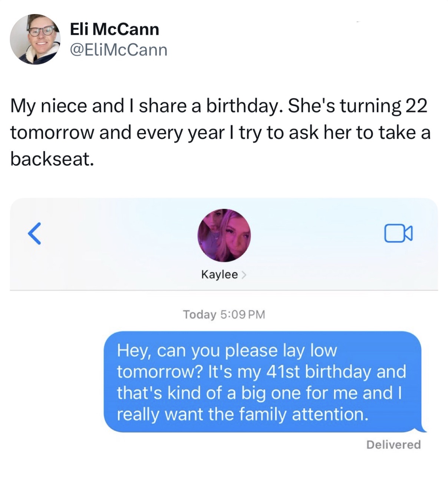Viewport: 448px width, 486px height.
Task: Toggle read receipts via the Delivered label
Action: (x=393, y=444)
